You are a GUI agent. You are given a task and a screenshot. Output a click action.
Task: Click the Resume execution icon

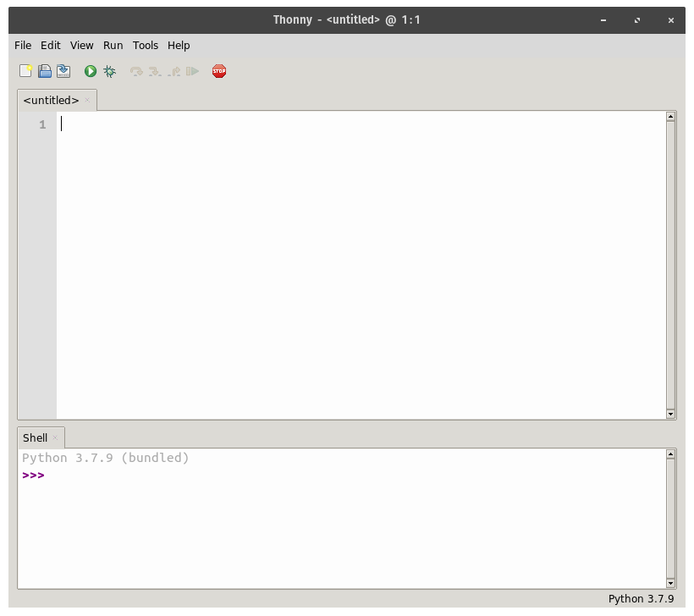(x=192, y=71)
